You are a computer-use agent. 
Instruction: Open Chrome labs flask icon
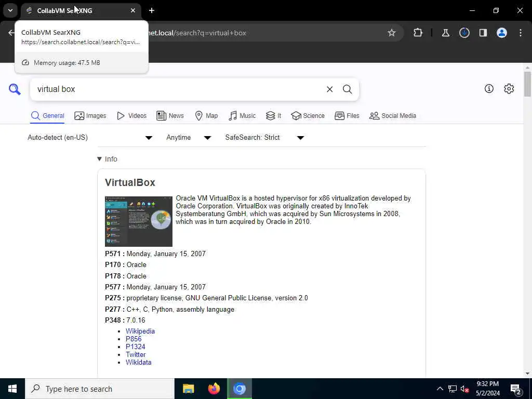point(445,33)
